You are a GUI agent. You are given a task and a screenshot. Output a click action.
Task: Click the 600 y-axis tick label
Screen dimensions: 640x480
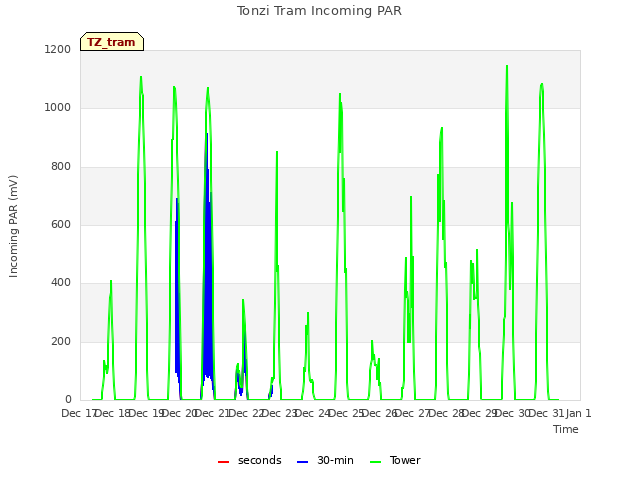(x=61, y=224)
